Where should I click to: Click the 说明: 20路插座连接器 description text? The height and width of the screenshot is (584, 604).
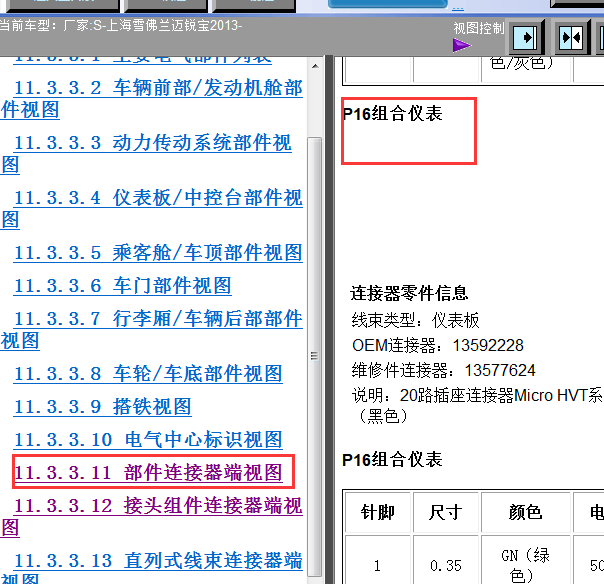[x=477, y=406]
